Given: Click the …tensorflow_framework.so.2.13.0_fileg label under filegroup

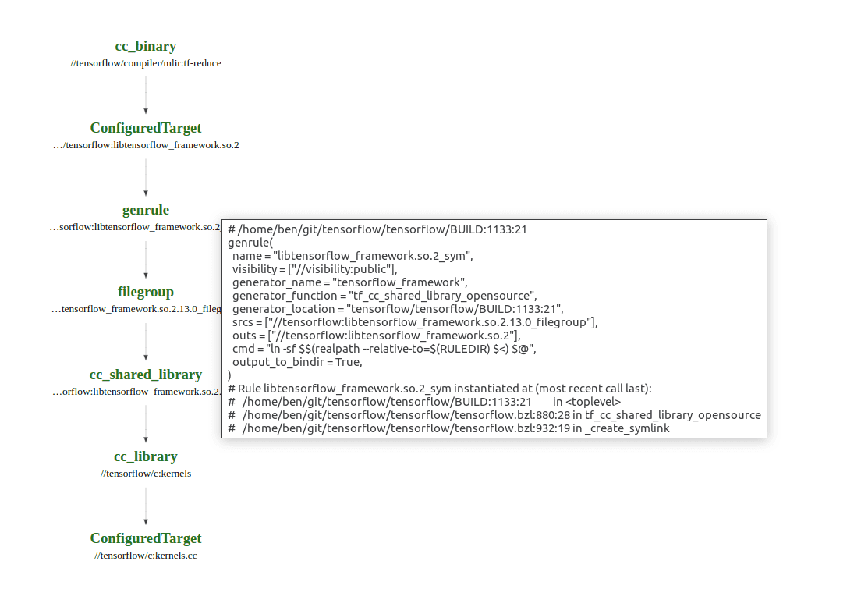Looking at the screenshot, I should [x=136, y=309].
